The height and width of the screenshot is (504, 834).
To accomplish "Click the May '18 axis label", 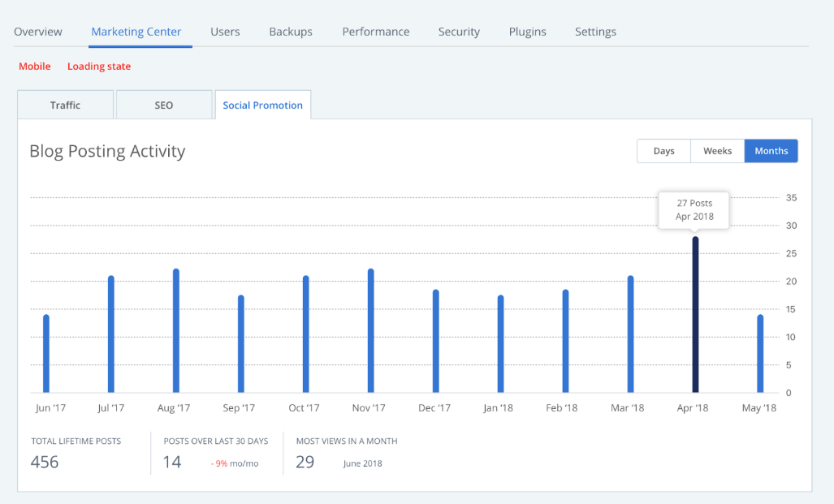I will (759, 407).
